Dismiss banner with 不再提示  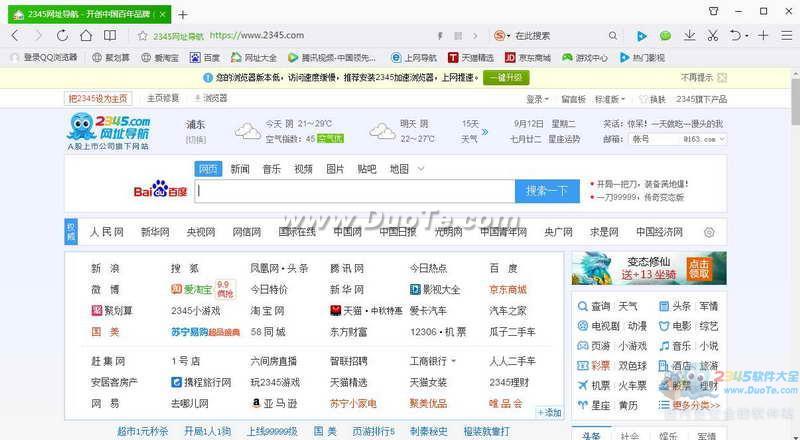tap(697, 77)
